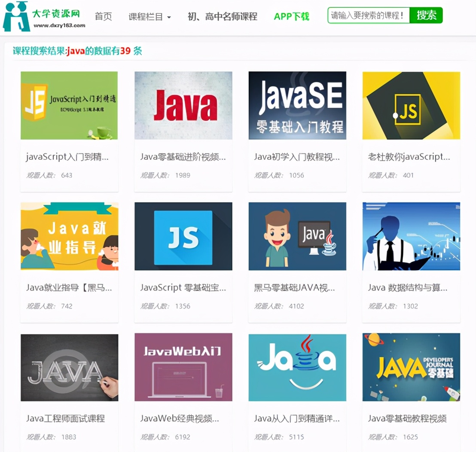Select the red Java logo course image
476x452 pixels.
pyautogui.click(x=183, y=105)
